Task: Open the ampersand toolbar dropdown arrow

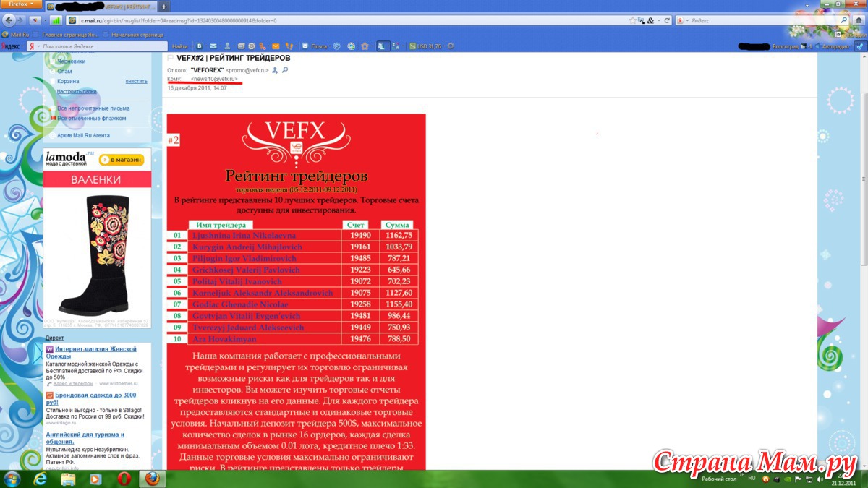Action: pos(658,20)
